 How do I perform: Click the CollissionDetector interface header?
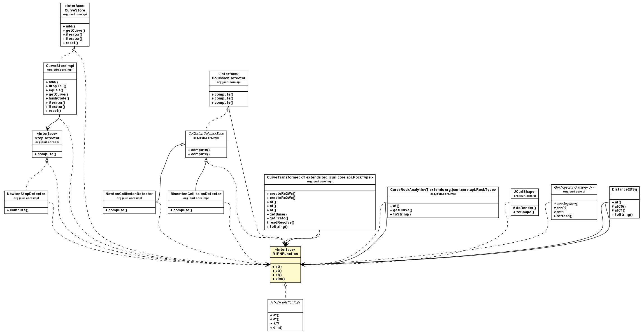tap(229, 78)
